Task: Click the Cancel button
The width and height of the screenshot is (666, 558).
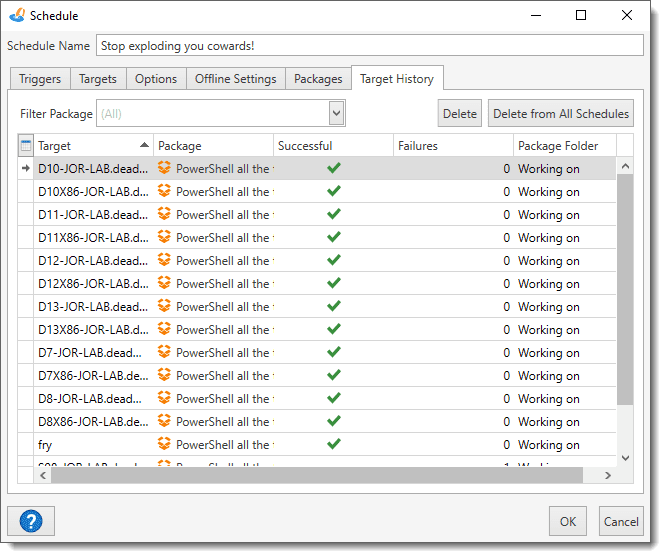Action: [621, 521]
